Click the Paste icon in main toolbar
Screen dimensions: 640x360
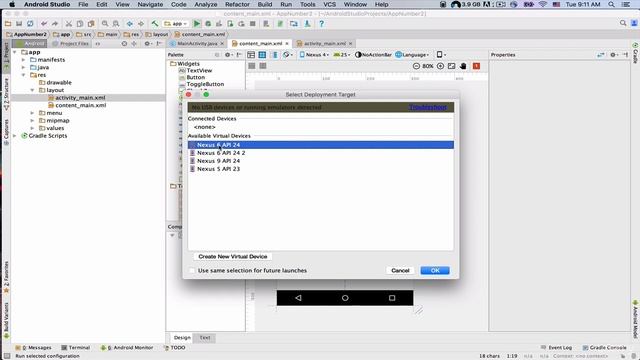click(91, 24)
